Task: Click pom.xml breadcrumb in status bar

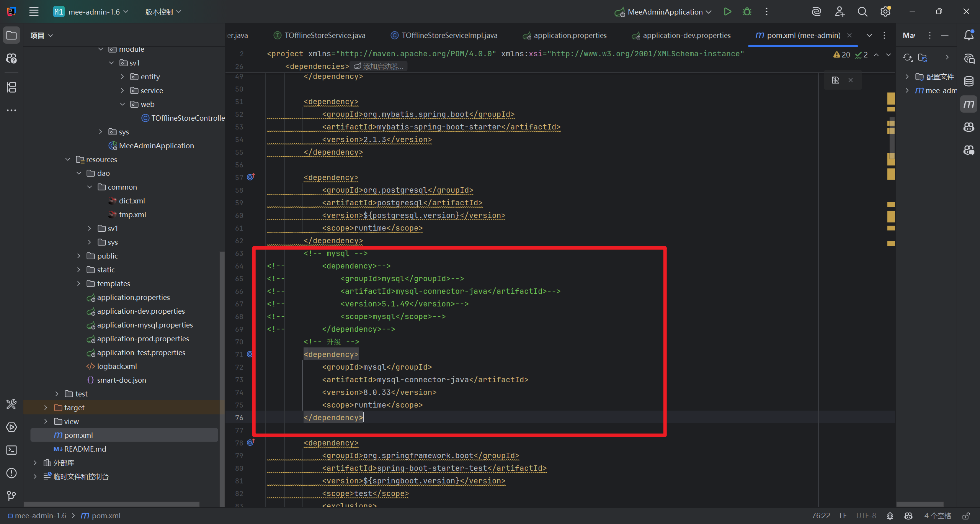Action: click(x=101, y=516)
